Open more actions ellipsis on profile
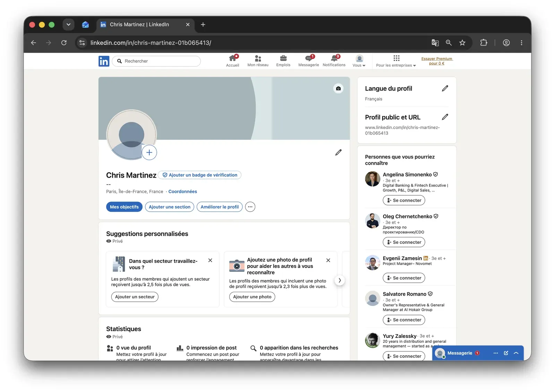 (x=250, y=207)
